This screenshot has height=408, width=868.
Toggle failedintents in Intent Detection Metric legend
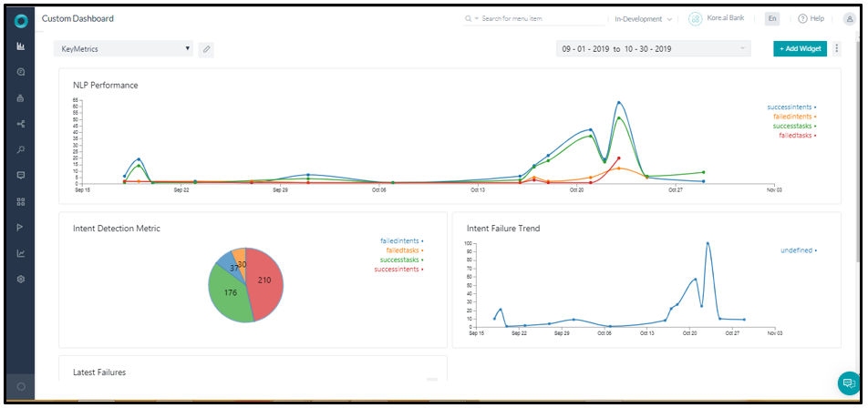(x=402, y=241)
